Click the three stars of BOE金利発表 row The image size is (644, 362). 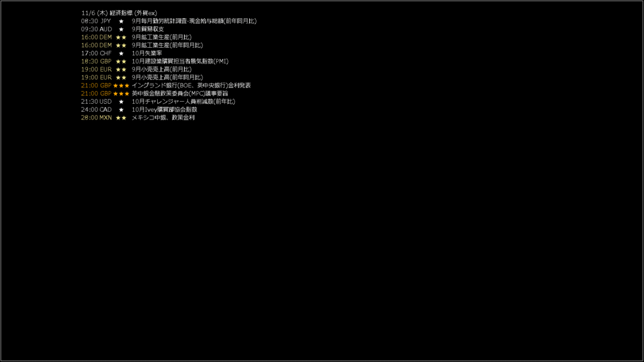click(121, 85)
